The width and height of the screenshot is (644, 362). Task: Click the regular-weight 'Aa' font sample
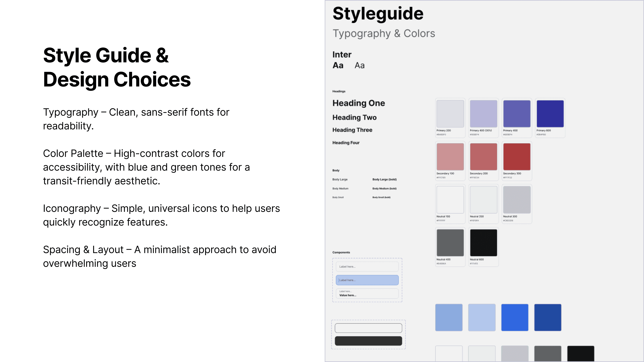(360, 66)
